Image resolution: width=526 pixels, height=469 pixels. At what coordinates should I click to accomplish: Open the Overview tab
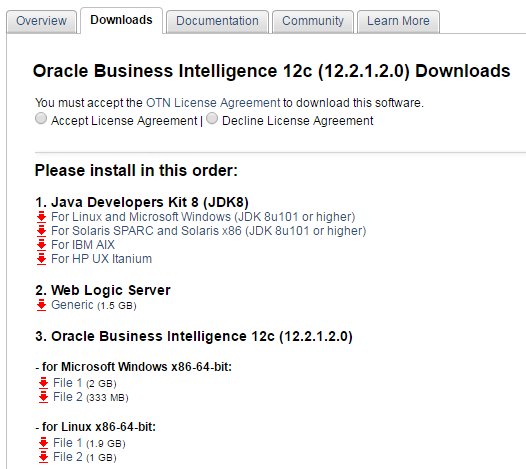[x=42, y=21]
